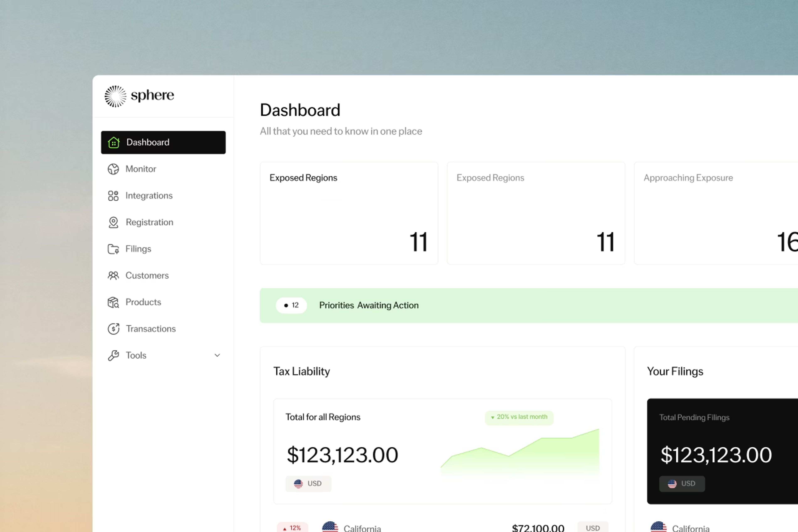Viewport: 798px width, 532px height.
Task: Click the Filings folder icon
Action: point(113,249)
